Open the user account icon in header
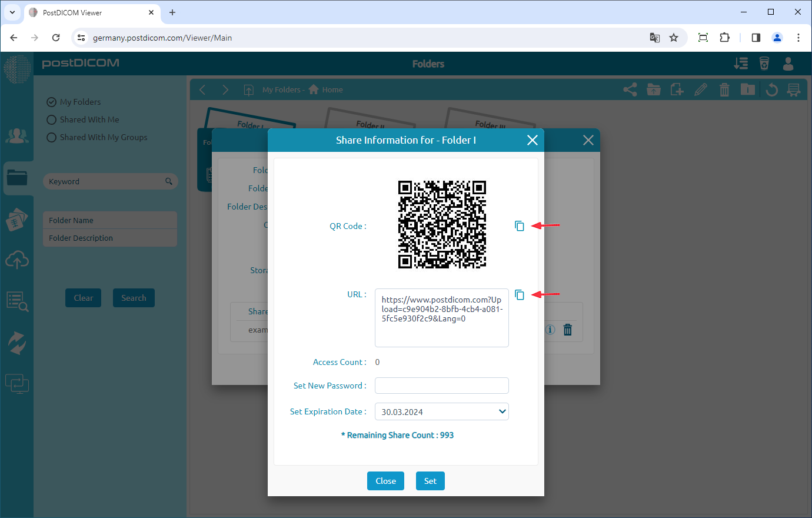Screen dimensions: 812x518 pos(788,64)
